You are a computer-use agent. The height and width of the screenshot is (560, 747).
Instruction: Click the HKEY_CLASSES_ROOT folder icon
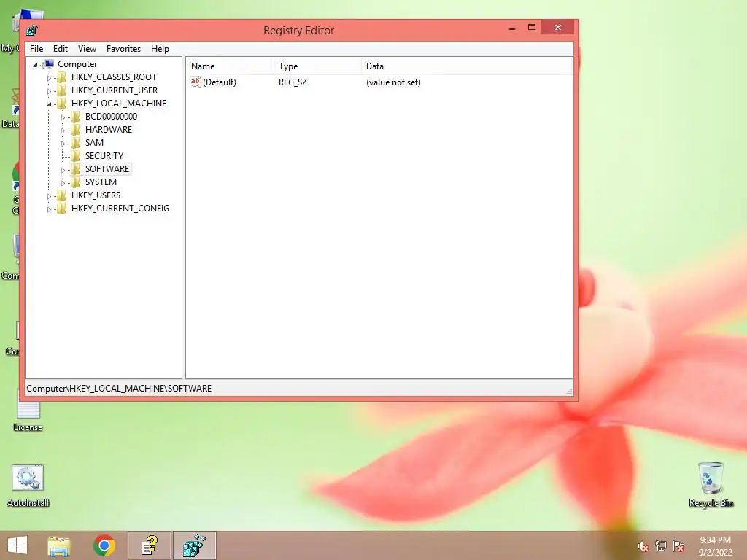coord(61,77)
